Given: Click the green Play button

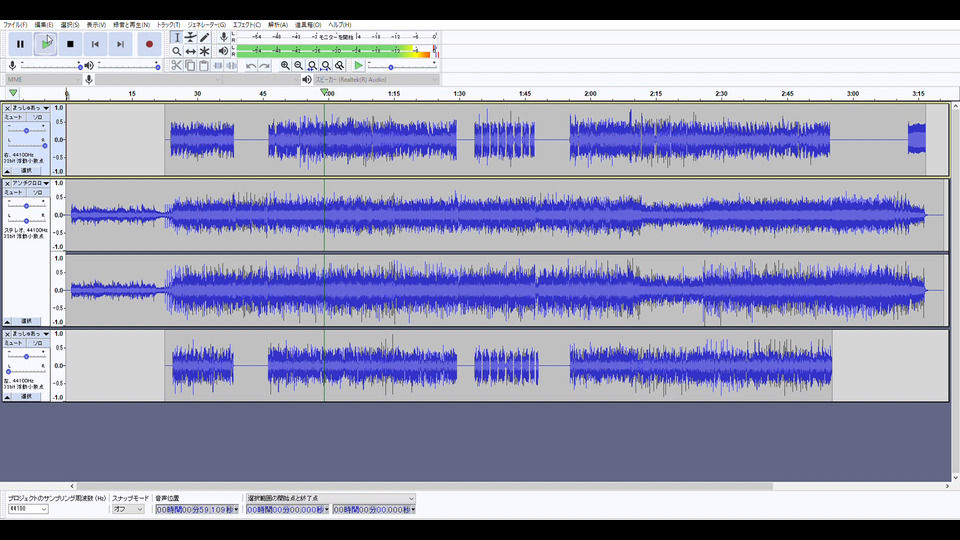Looking at the screenshot, I should (46, 44).
